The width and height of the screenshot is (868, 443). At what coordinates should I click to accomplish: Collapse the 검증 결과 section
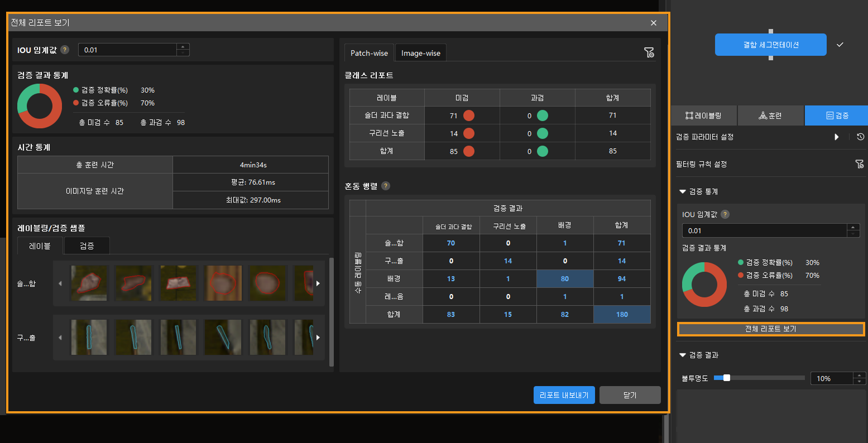(682, 355)
